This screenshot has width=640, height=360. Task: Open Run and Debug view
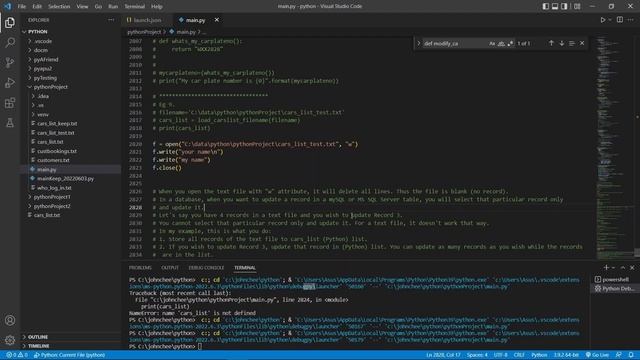(10, 82)
